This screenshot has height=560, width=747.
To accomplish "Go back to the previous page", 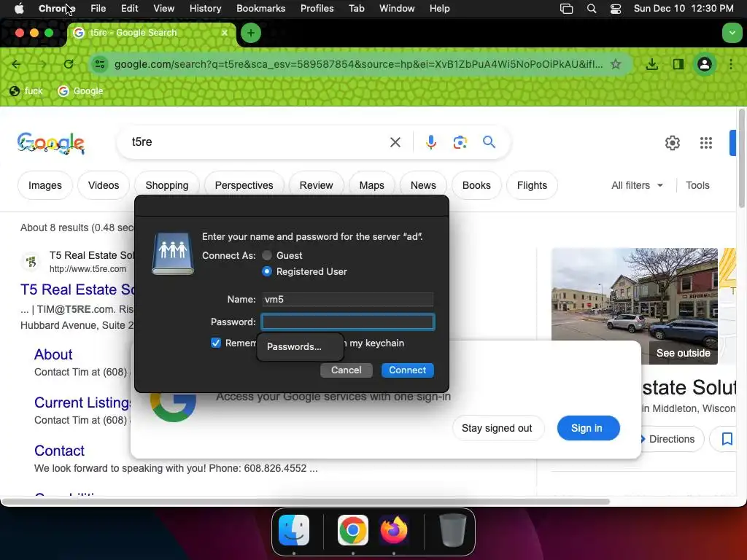I will (x=16, y=64).
